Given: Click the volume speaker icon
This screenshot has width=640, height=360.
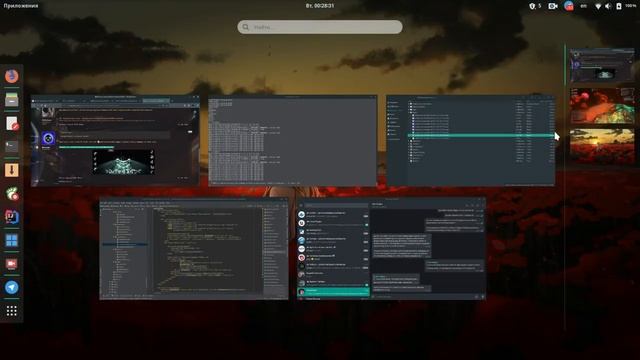Looking at the screenshot, I should point(608,6).
